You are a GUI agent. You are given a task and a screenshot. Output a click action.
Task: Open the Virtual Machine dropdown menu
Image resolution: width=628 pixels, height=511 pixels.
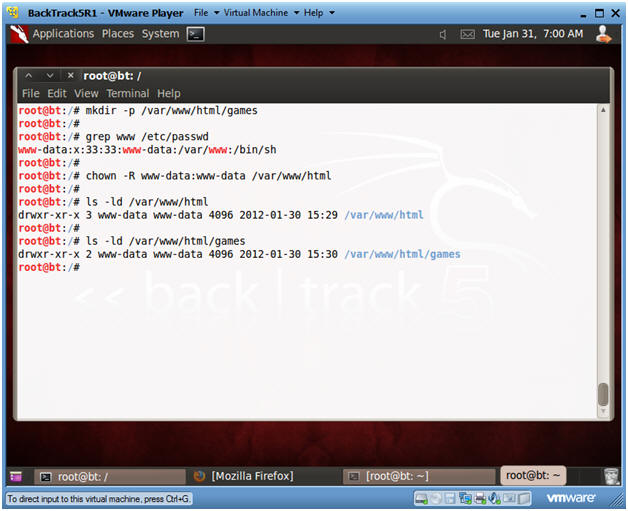(261, 13)
